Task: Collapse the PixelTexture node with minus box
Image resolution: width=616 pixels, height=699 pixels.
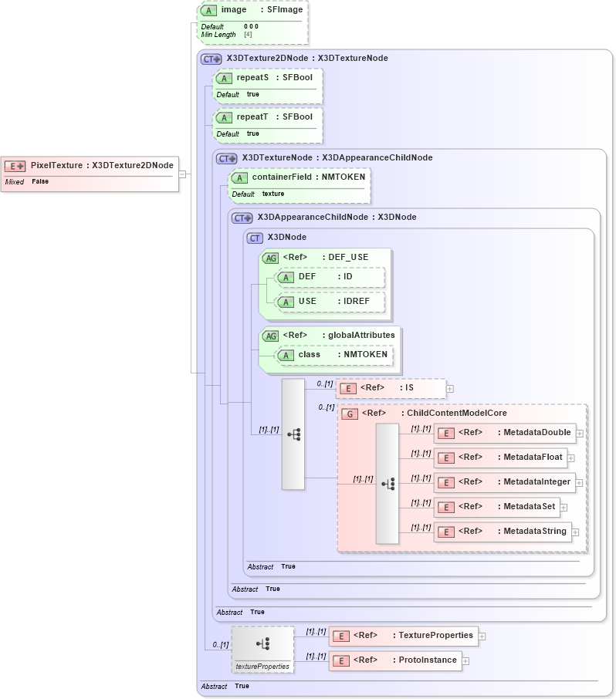Action: point(182,174)
